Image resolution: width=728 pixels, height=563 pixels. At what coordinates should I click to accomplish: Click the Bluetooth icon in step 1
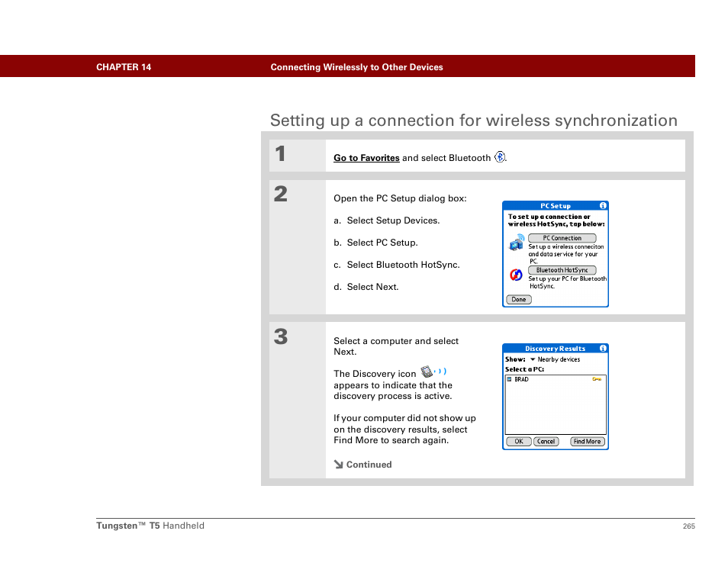coord(500,157)
